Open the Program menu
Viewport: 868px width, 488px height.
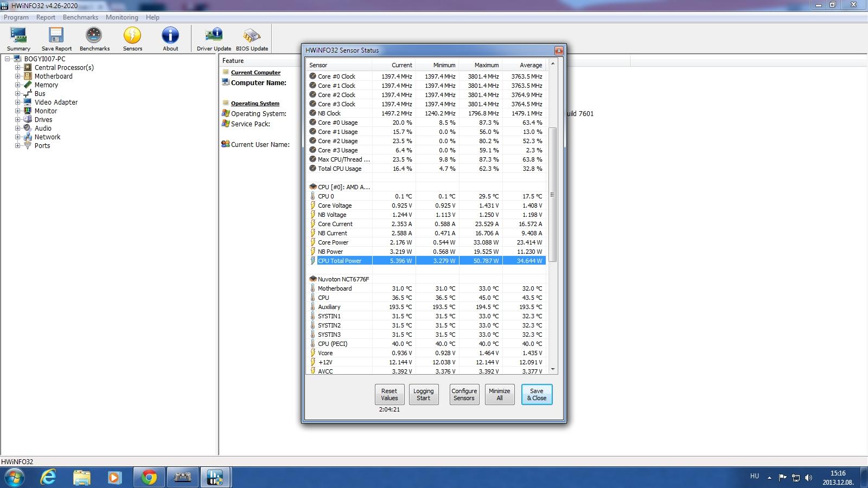[x=16, y=17]
